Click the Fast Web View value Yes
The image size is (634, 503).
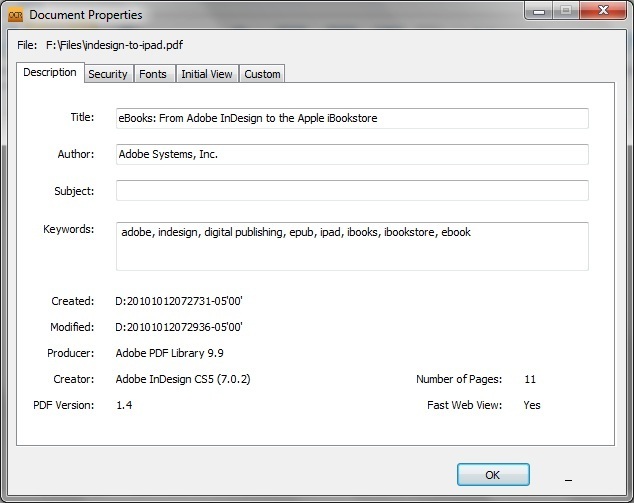pos(532,405)
